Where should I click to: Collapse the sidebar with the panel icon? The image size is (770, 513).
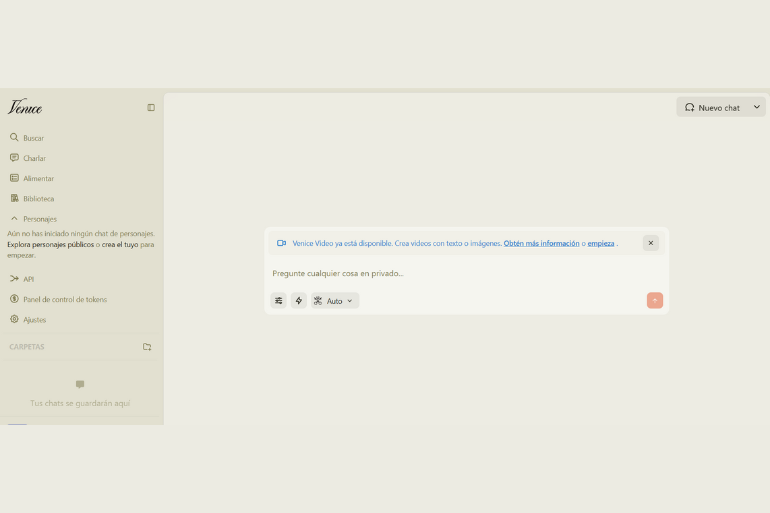point(151,108)
